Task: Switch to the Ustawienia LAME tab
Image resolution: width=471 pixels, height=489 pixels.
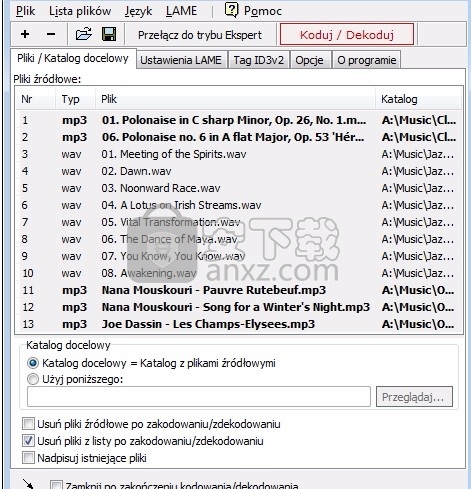Action: 181,60
